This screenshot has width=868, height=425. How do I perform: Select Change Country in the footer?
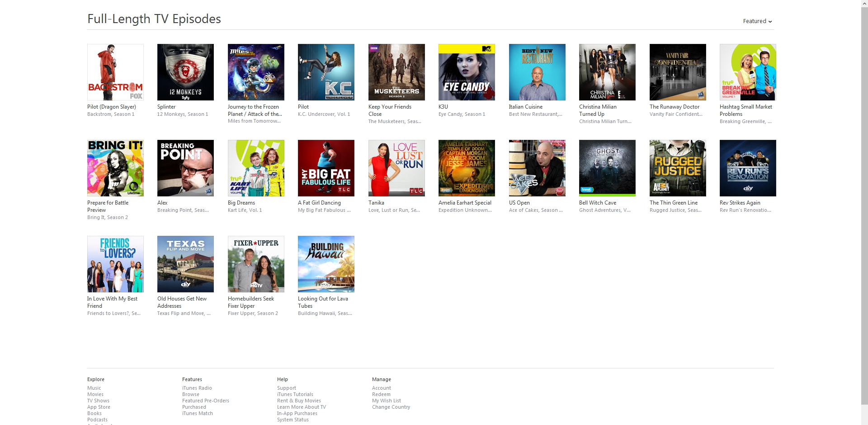391,407
